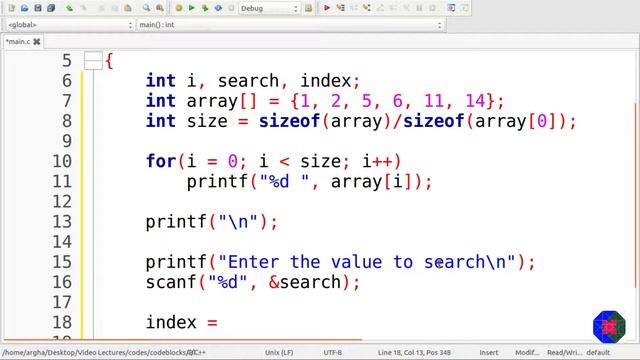This screenshot has height=360, width=640.
Task: Create a new file with toolbar icon
Action: 11,8
